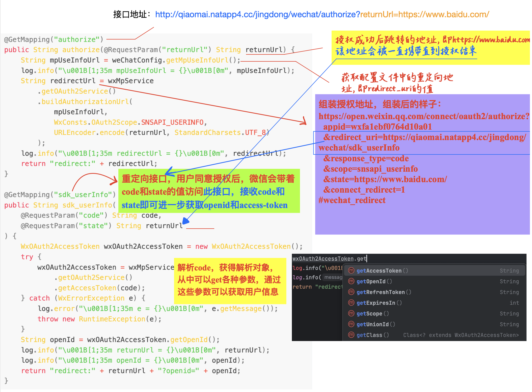Click the method icon beside getAccessToken()

pos(351,270)
